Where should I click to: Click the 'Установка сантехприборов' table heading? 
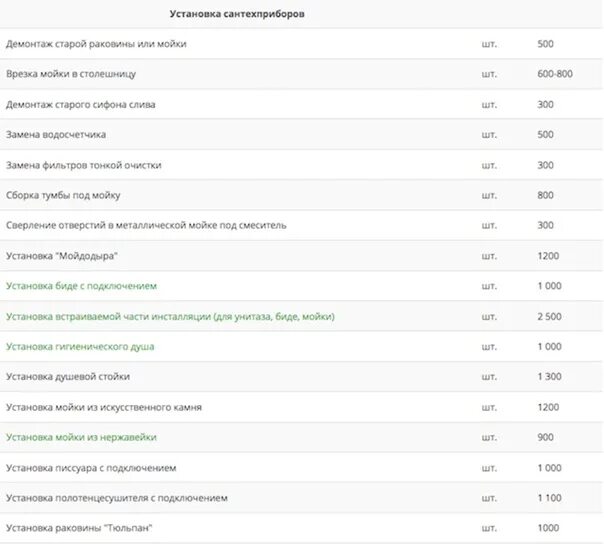pos(237,14)
